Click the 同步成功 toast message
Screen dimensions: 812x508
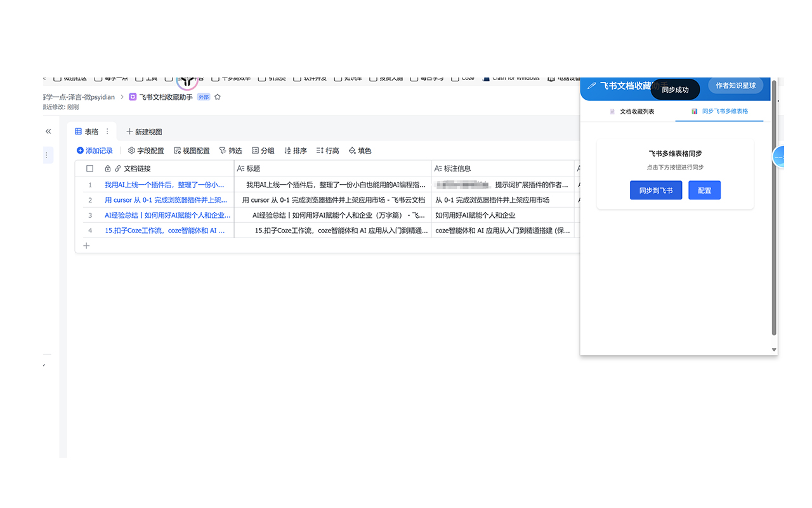click(x=675, y=90)
